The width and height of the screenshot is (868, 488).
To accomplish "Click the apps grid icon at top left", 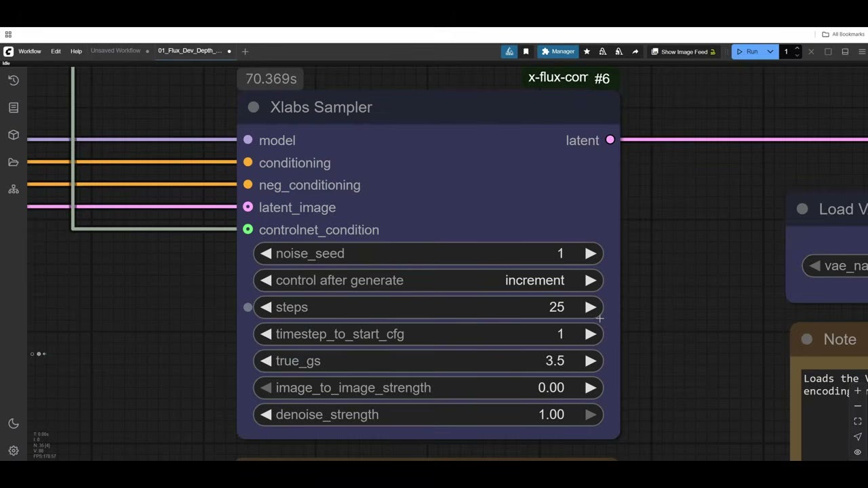I will point(8,35).
